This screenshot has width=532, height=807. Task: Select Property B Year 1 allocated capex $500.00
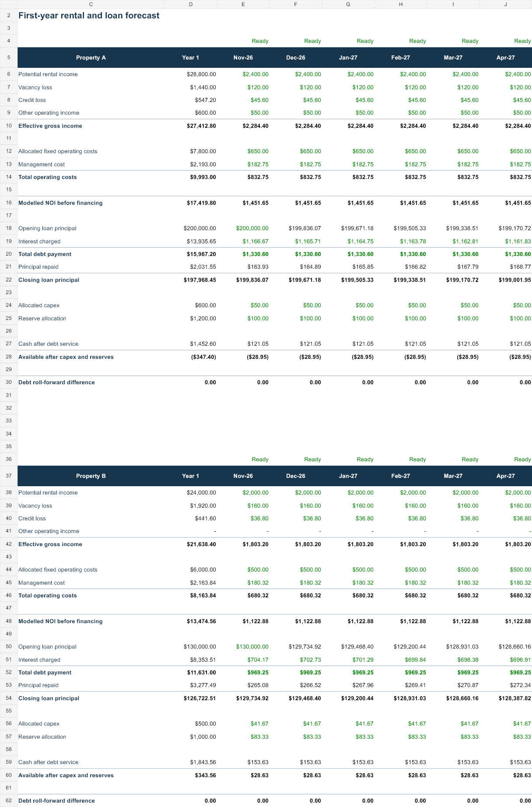tap(206, 724)
